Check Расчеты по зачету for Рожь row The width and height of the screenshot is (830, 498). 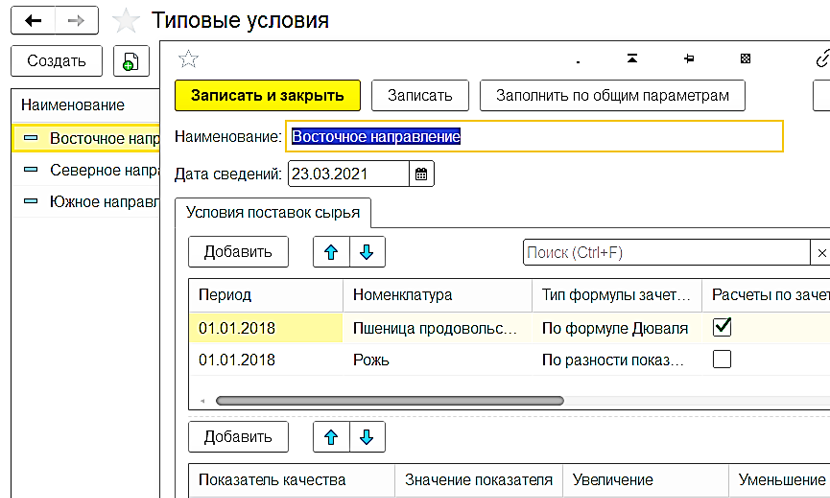(x=722, y=359)
